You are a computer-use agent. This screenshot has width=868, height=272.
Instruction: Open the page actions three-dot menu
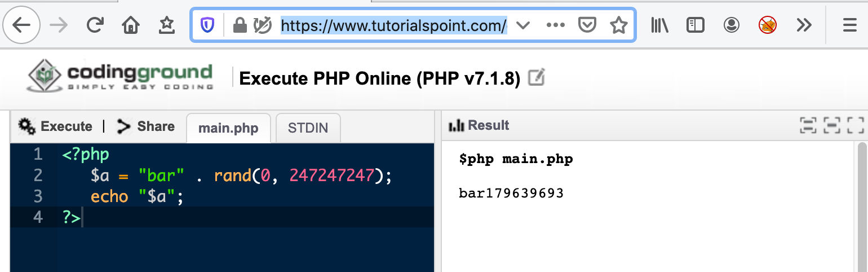tap(555, 25)
